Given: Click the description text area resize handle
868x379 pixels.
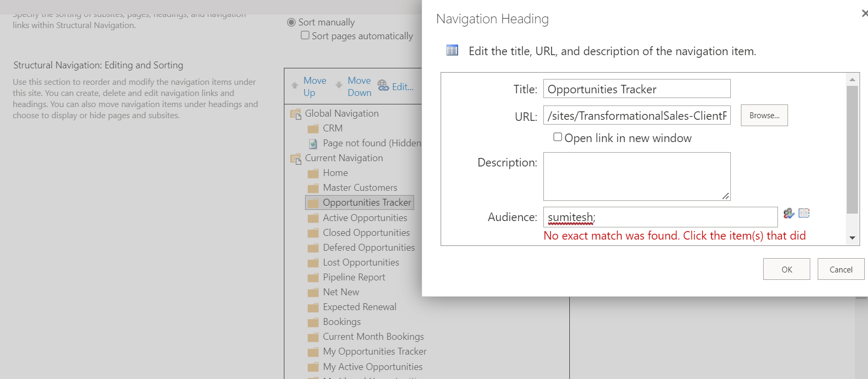Looking at the screenshot, I should pos(726,196).
